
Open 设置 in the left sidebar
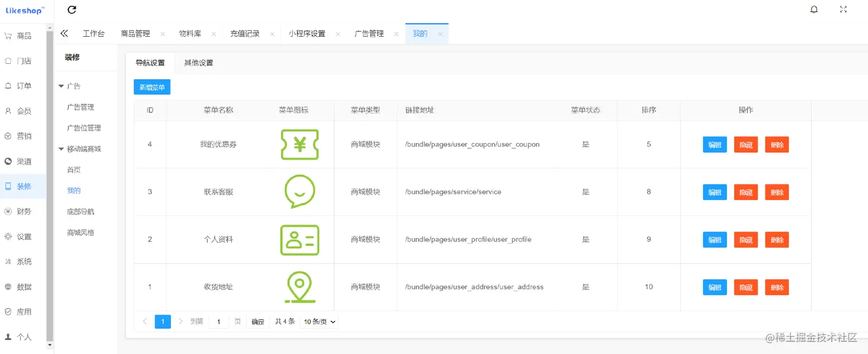(23, 237)
